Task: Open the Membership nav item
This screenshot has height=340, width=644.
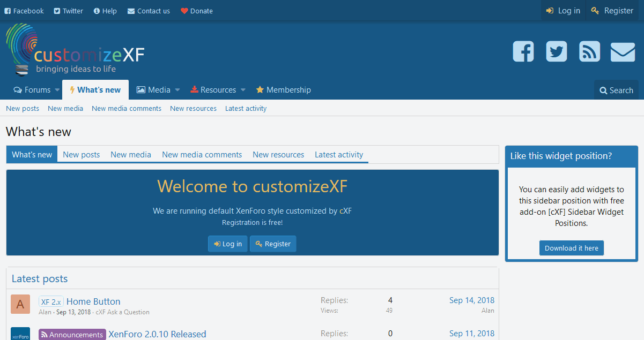Action: (283, 90)
